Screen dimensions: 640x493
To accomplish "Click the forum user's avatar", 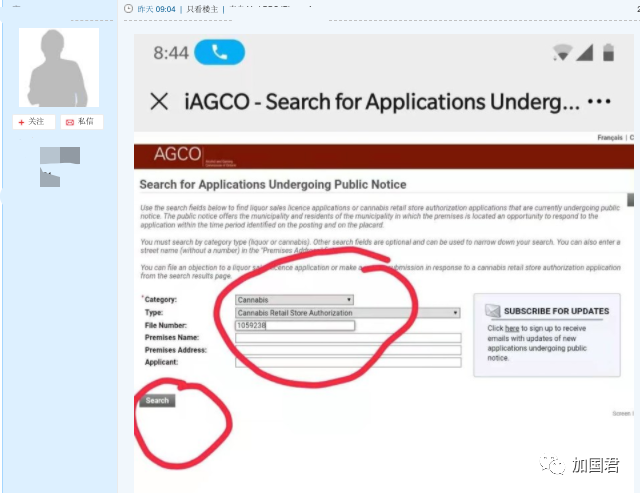I will coord(59,67).
